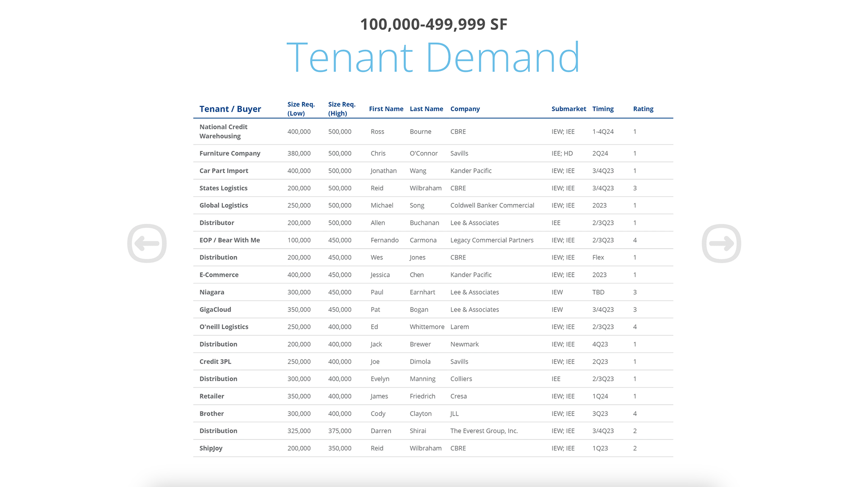Click the Flex timing cell
This screenshot has height=487, width=868.
tap(598, 257)
